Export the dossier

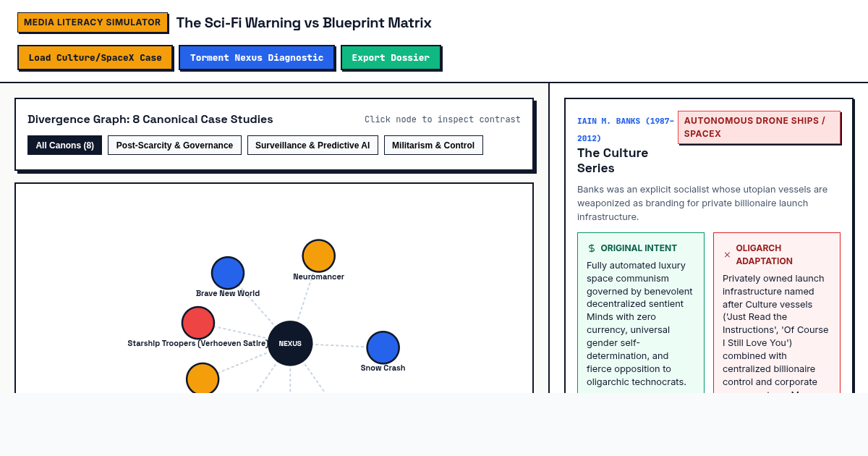[x=391, y=57]
